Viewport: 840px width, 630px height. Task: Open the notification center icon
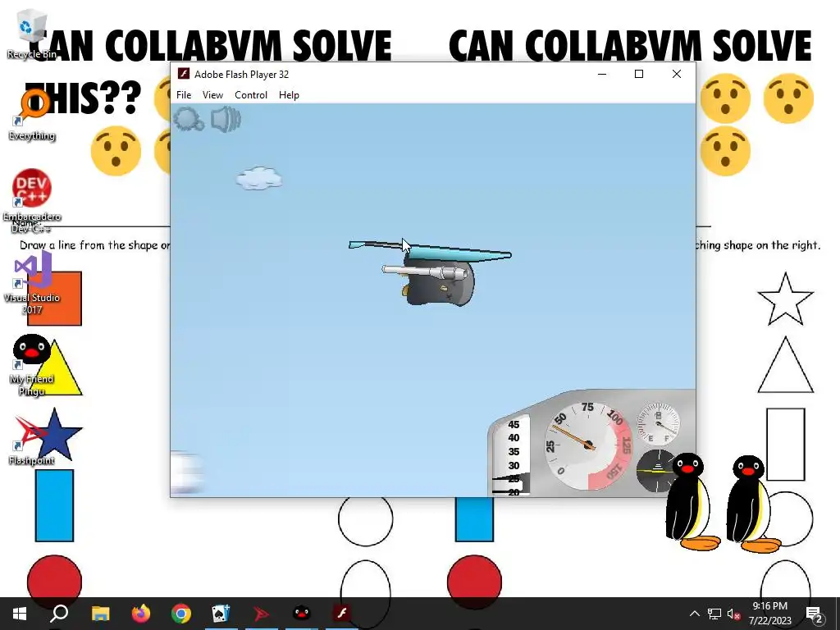(815, 614)
